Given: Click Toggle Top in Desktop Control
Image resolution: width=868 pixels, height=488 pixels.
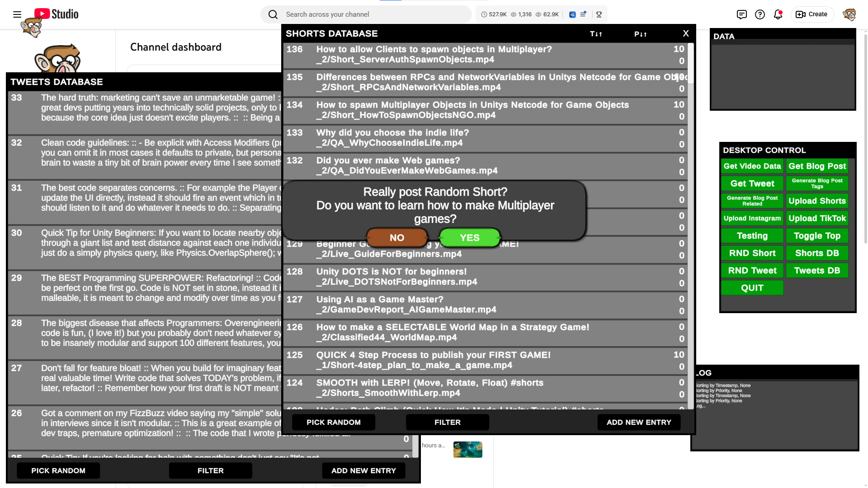Looking at the screenshot, I should [817, 236].
